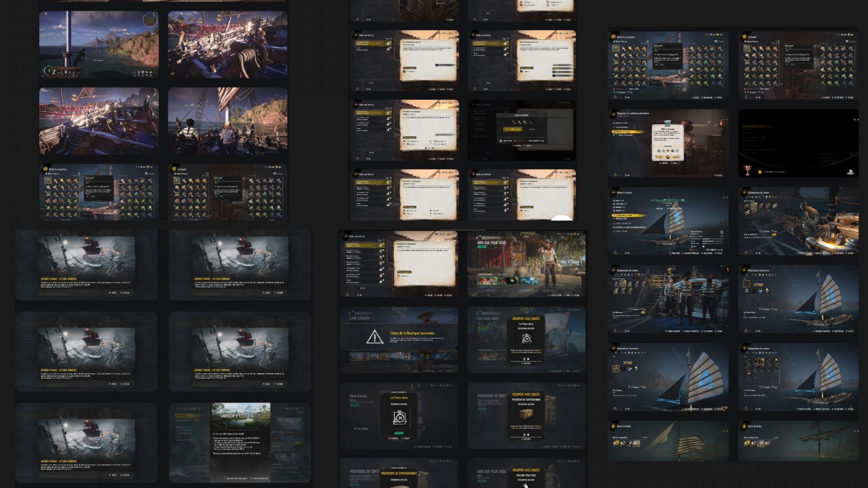
Task: Open the 'Gérer la flotte' screenshot with dark mast
Action: point(798,441)
